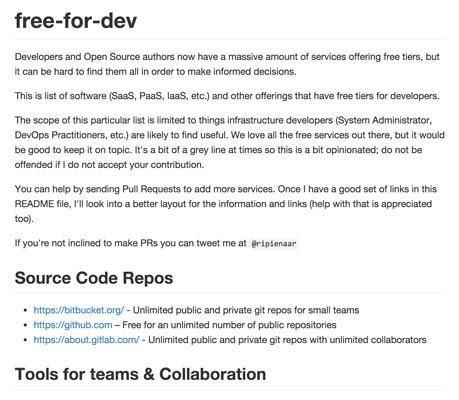Click text 'Free for an unlimited number of public repositories'
This screenshot has width=459, height=400.
click(x=229, y=325)
